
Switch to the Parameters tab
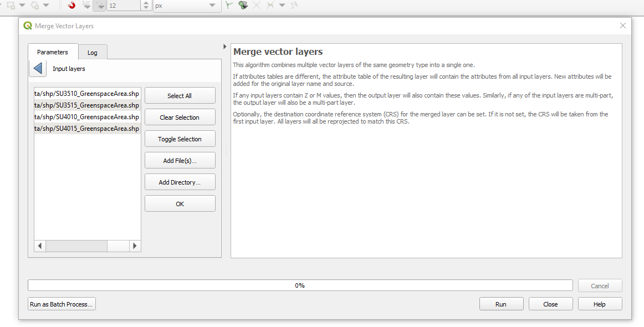pyautogui.click(x=53, y=52)
